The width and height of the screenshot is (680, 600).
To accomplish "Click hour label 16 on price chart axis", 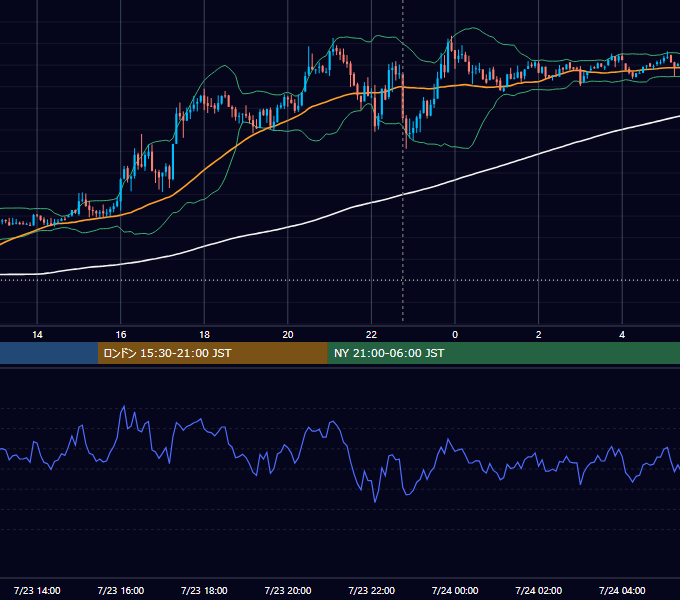I will 121,335.
